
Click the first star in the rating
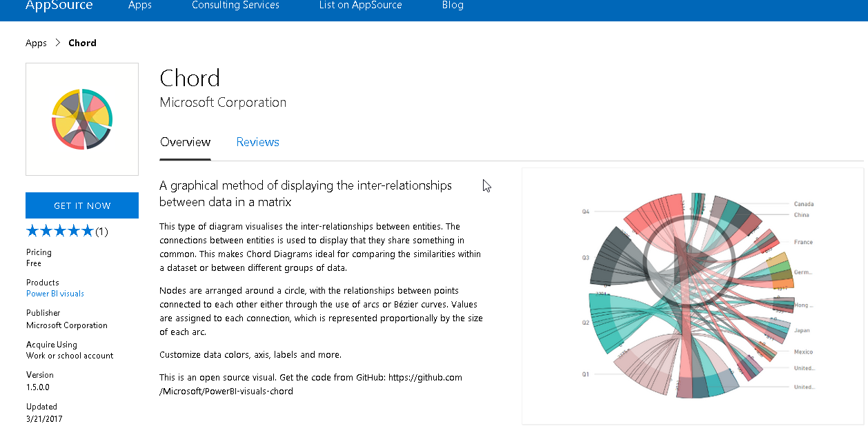click(32, 231)
